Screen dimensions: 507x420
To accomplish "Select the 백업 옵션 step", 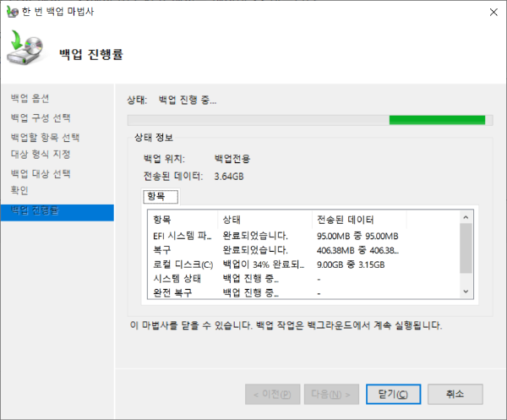I will click(x=30, y=98).
